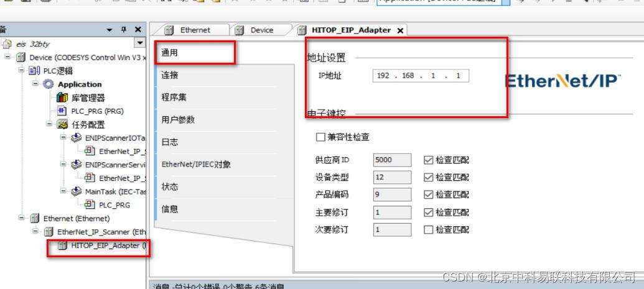Viewport: 644px width, 289px height.
Task: Open the 日志 side tab
Action: pos(224,142)
